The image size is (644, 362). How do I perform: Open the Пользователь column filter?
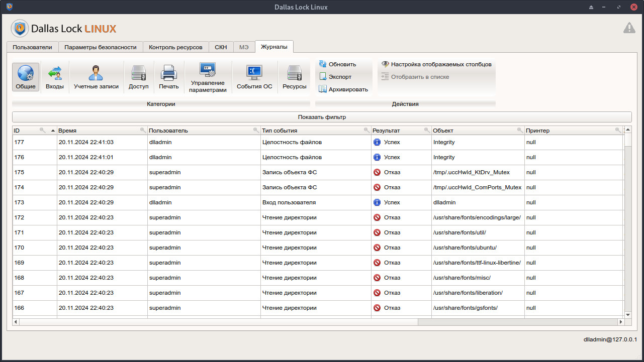pos(254,130)
